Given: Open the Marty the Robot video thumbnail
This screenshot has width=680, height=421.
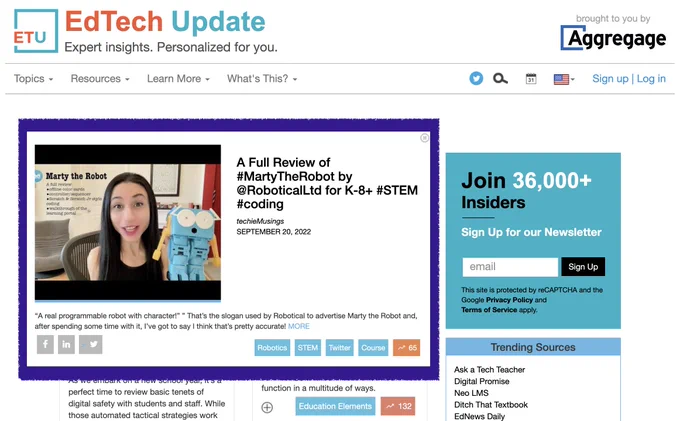Looking at the screenshot, I should (128, 223).
